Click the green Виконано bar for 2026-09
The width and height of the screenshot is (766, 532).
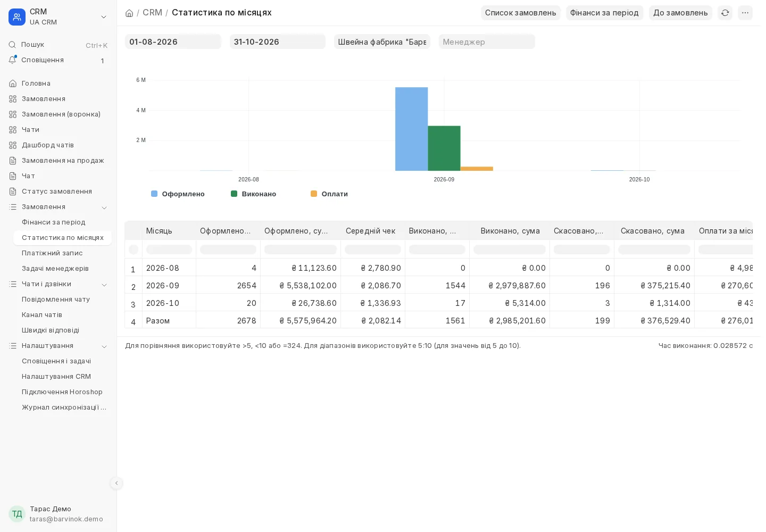tap(444, 148)
